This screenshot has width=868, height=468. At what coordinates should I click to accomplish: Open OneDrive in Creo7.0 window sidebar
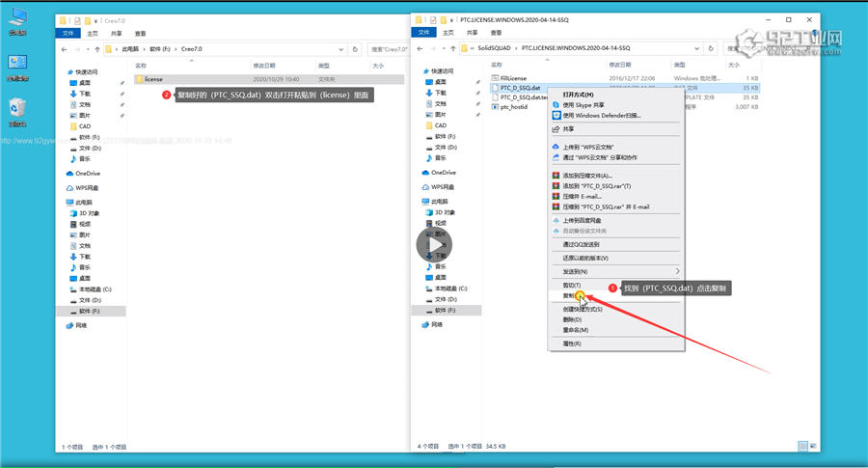click(84, 174)
